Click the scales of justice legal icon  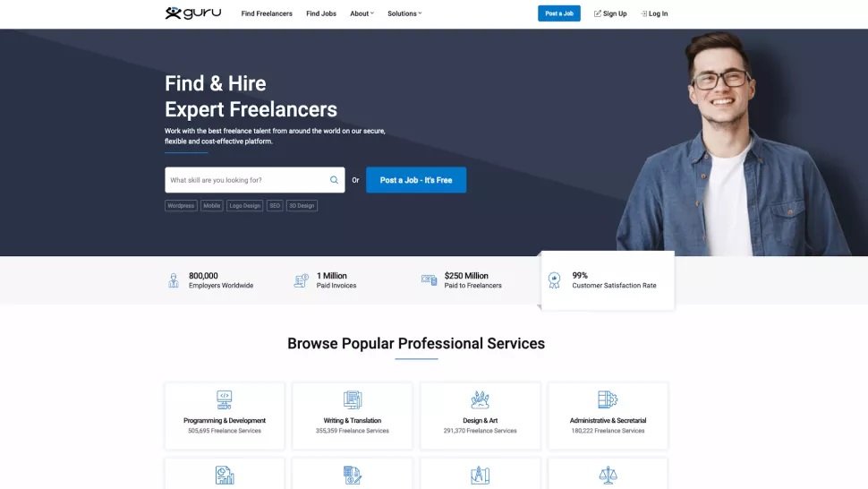[608, 476]
